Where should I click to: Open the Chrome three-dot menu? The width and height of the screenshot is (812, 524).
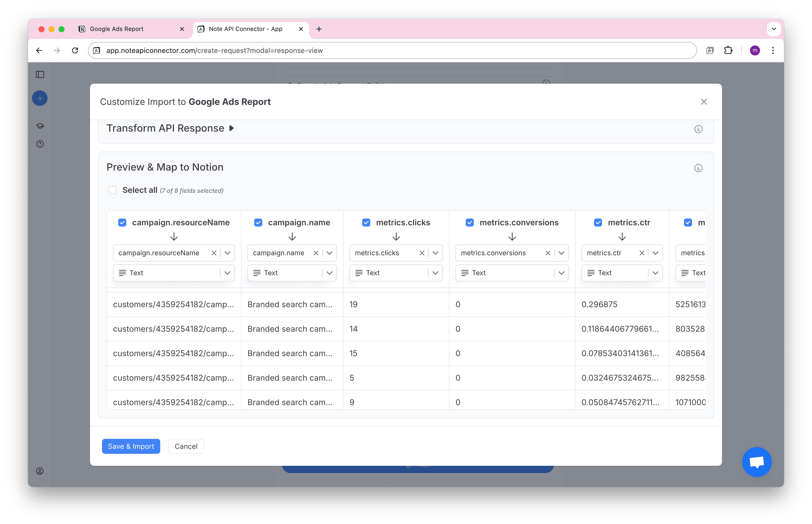pos(773,51)
